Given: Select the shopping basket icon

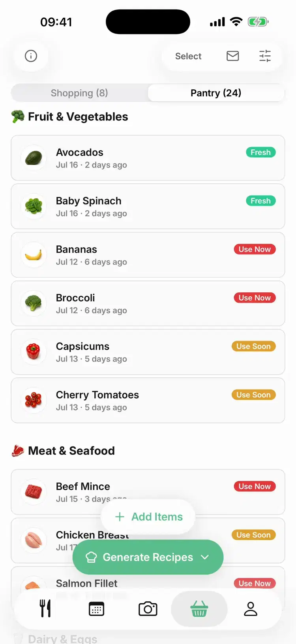Looking at the screenshot, I should coord(199,609).
